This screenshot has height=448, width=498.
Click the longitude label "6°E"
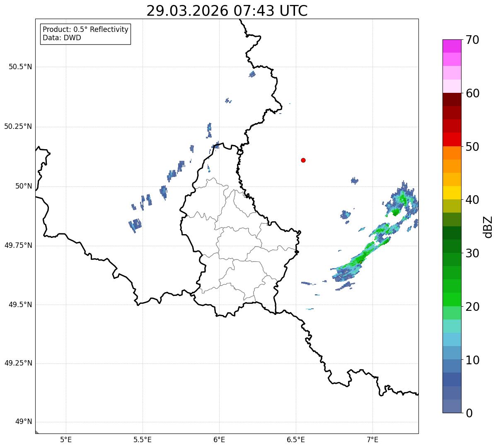pyautogui.click(x=219, y=439)
